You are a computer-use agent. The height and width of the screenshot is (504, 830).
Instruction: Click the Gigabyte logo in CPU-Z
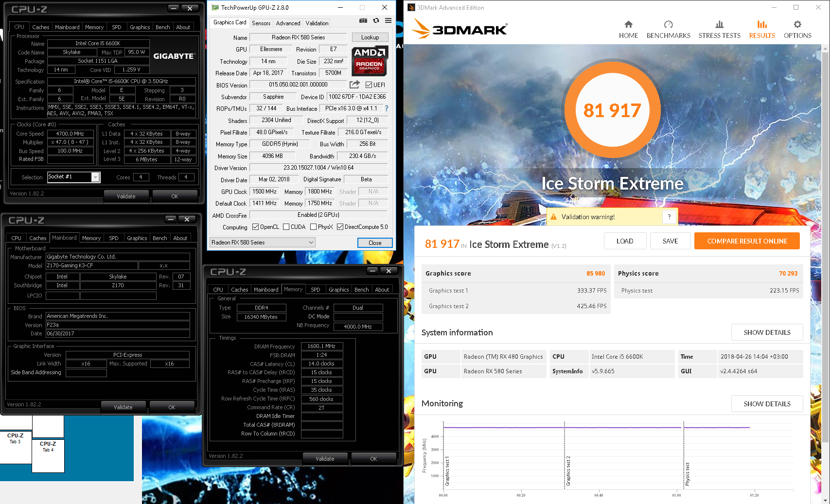point(174,56)
